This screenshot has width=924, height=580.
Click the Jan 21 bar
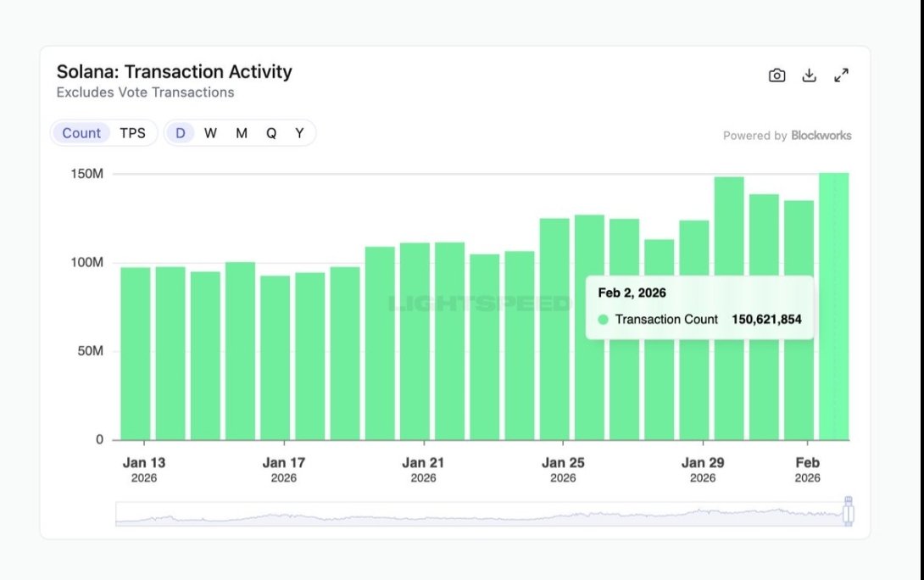[x=415, y=341]
